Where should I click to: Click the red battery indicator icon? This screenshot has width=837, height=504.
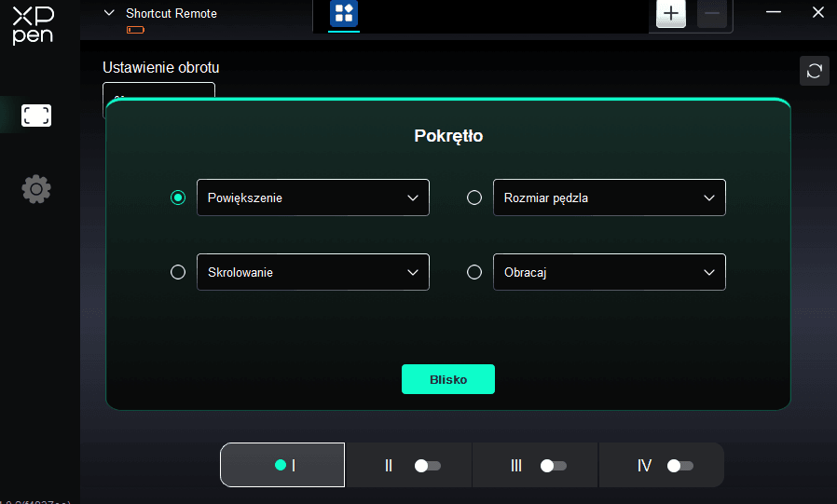[136, 31]
